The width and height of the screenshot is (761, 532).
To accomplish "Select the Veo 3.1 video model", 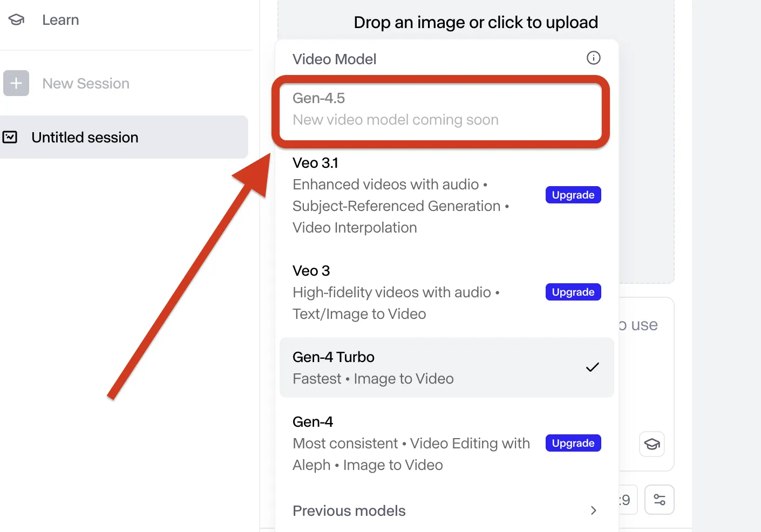I will pyautogui.click(x=399, y=195).
